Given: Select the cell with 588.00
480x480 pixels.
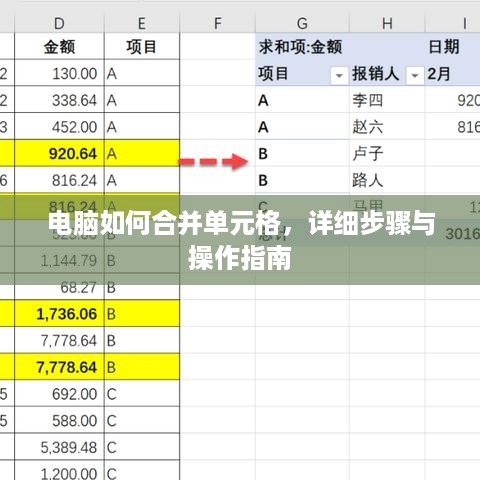Looking at the screenshot, I should point(59,420).
